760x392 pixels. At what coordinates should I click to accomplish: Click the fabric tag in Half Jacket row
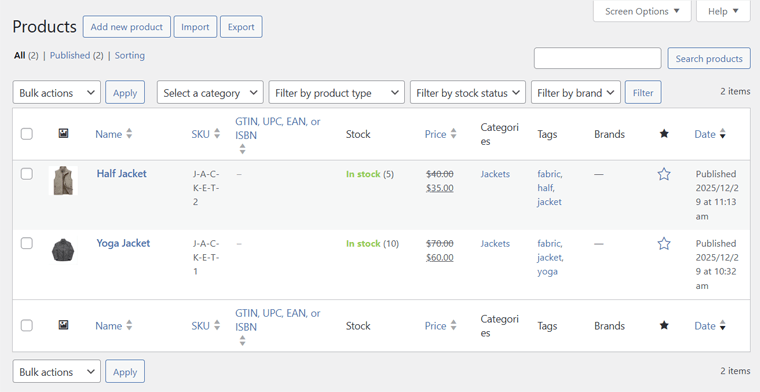550,174
